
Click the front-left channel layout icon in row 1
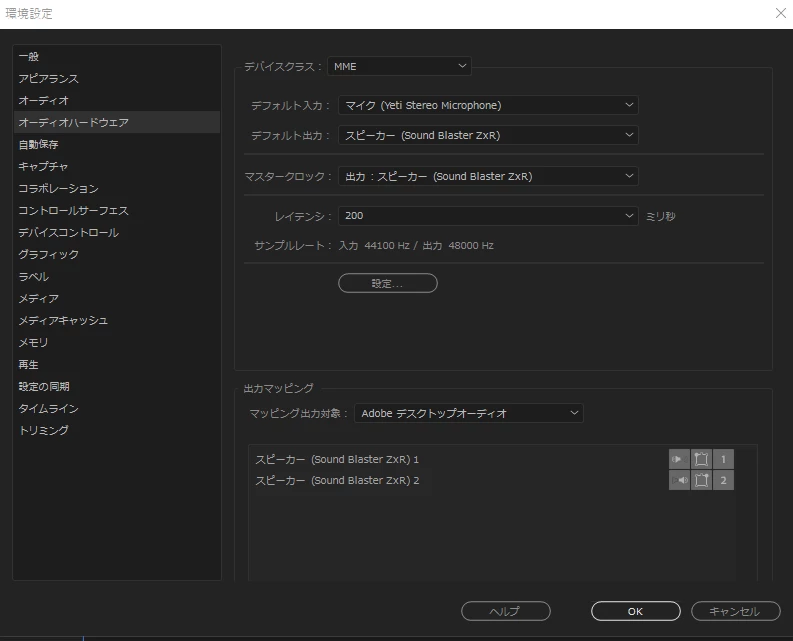tap(701, 459)
